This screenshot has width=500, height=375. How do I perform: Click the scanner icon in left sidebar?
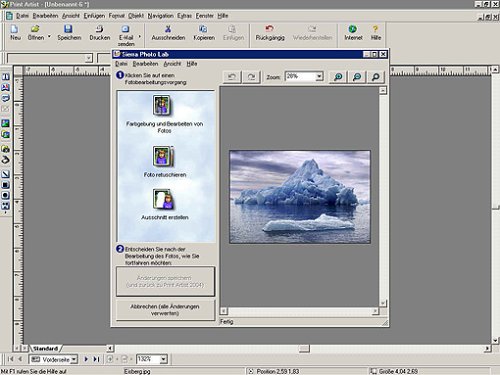click(x=6, y=160)
